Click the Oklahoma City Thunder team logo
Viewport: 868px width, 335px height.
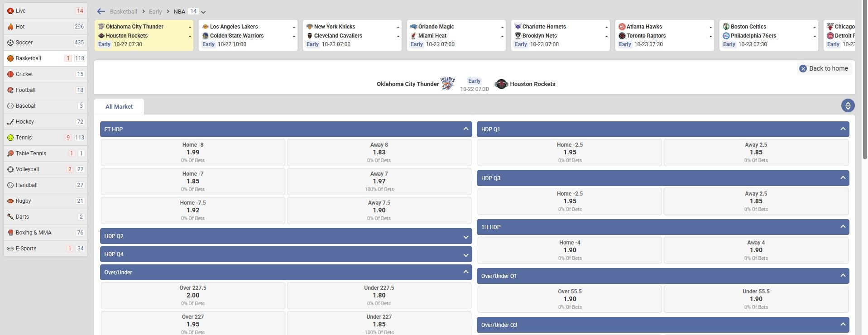pos(447,84)
